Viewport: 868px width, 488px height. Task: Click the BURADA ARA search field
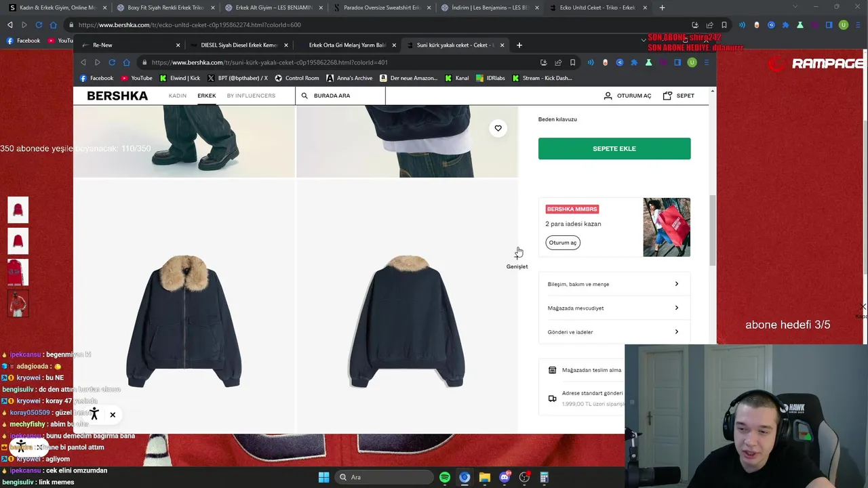(x=340, y=96)
